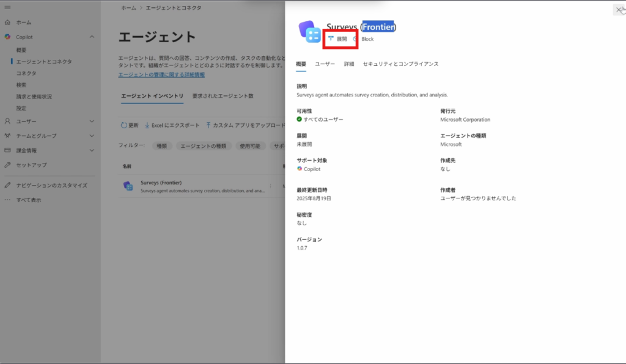This screenshot has width=626, height=364.
Task: Open the セキュリティとコンプライアンス tab
Action: [x=400, y=64]
